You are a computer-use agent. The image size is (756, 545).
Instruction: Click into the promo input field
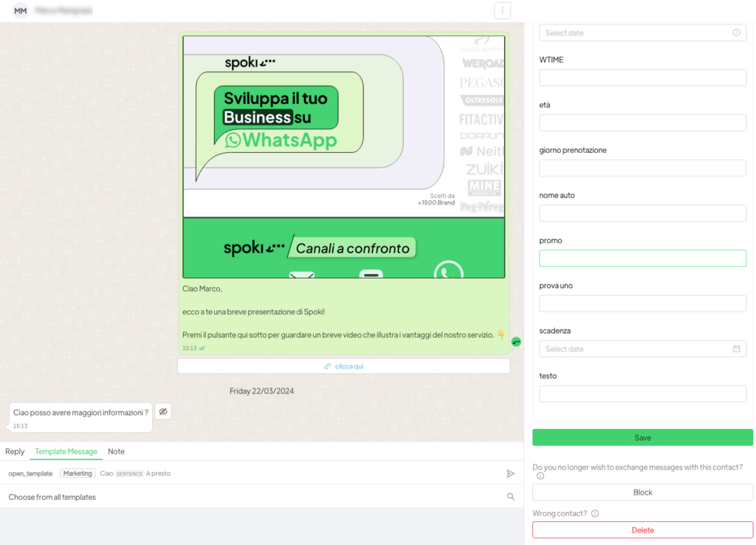[x=642, y=258]
